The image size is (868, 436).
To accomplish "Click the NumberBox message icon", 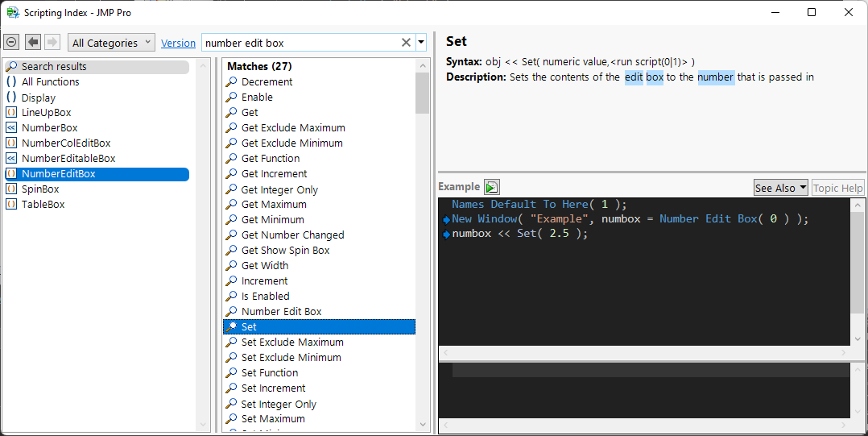I will (x=11, y=127).
